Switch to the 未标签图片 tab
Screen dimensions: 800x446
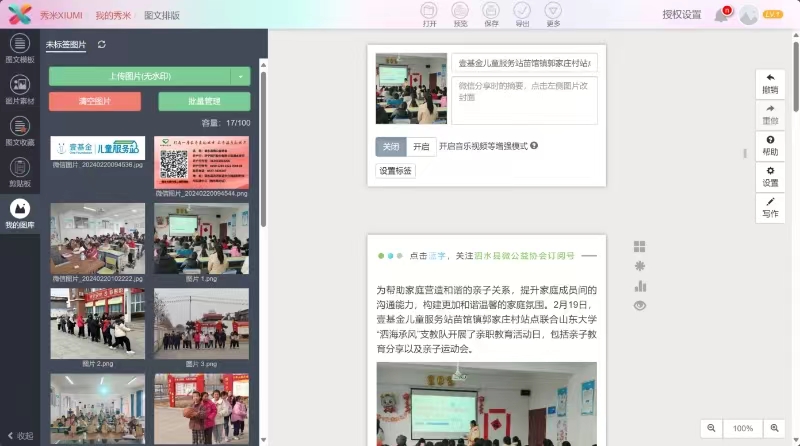coord(66,45)
